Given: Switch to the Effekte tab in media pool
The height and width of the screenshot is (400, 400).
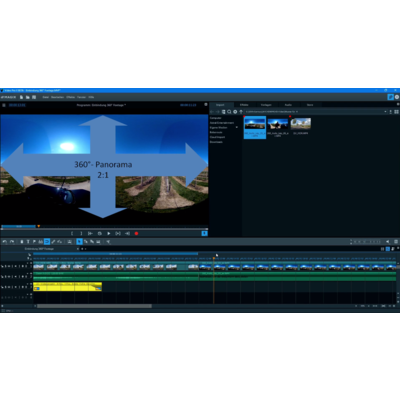Looking at the screenshot, I should (x=244, y=105).
